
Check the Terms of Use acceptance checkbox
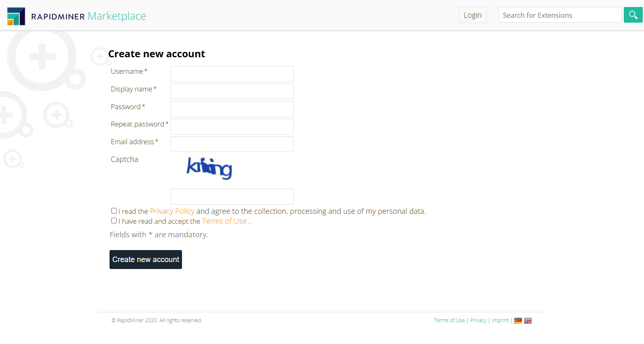click(x=114, y=220)
